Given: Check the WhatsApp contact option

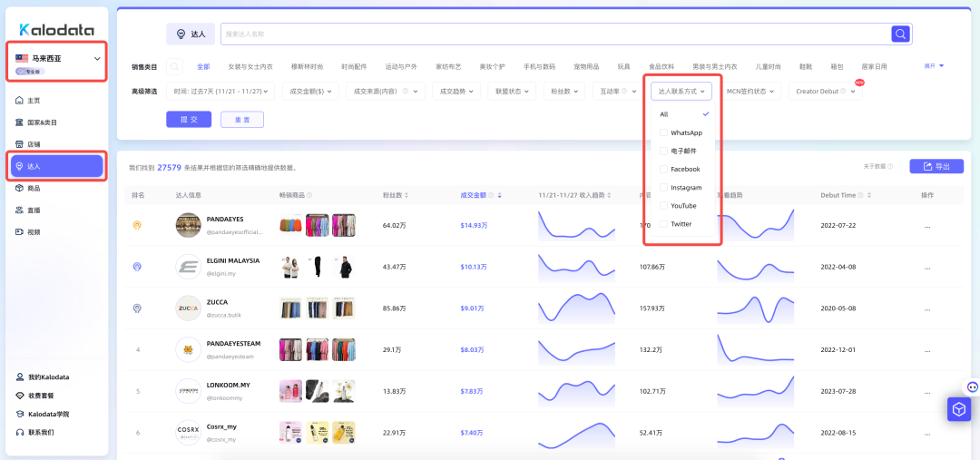Looking at the screenshot, I should click(x=663, y=132).
